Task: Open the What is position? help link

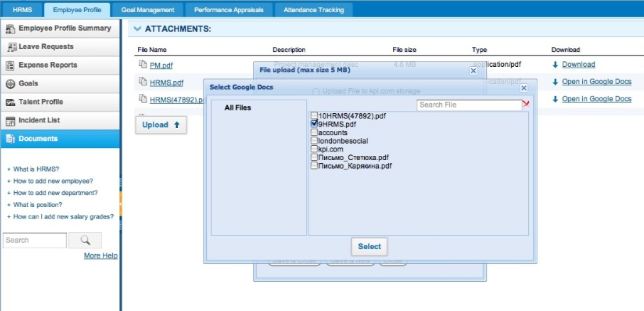Action: coord(38,205)
